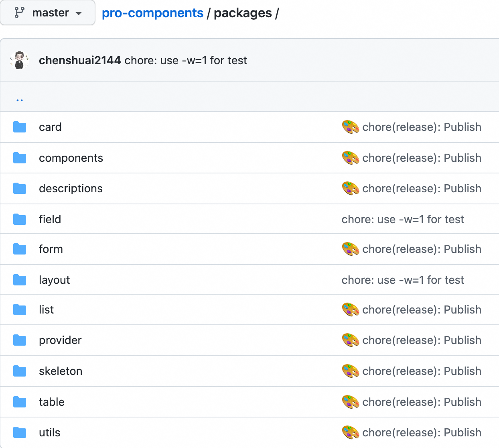Open the components folder
The height and width of the screenshot is (448, 499).
click(71, 158)
